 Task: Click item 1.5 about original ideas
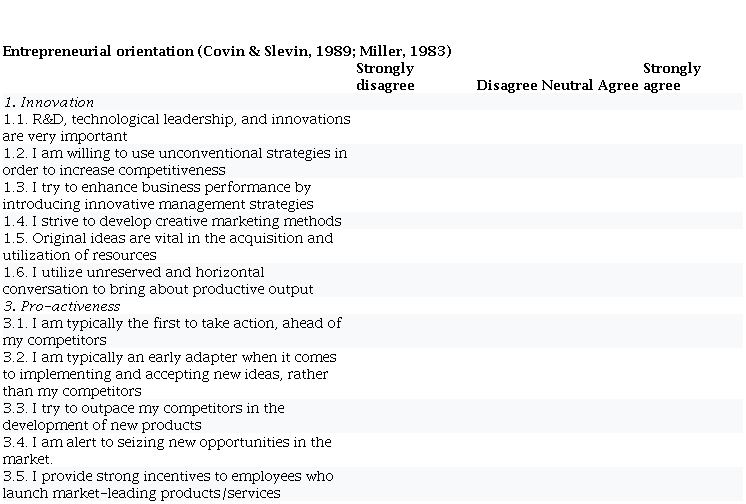(x=167, y=246)
